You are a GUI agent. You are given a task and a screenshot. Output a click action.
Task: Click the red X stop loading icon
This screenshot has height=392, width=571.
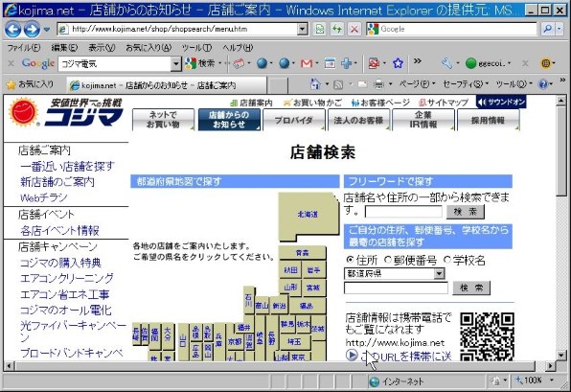(x=354, y=29)
